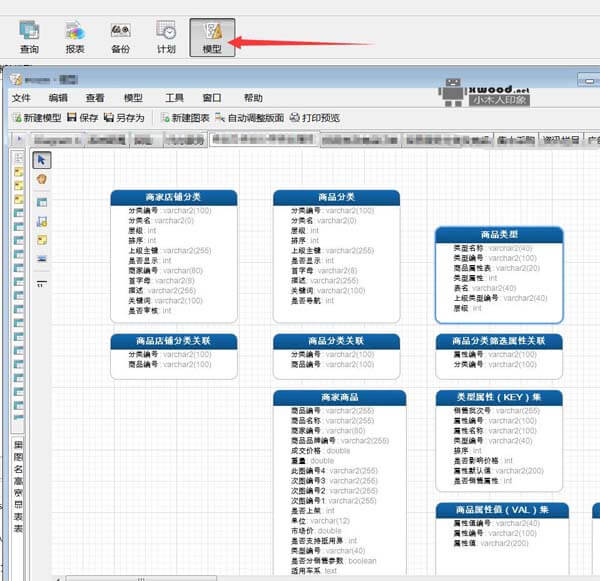The image size is (600, 581).
Task: Click the 新建图表 toolbar button
Action: [x=185, y=118]
